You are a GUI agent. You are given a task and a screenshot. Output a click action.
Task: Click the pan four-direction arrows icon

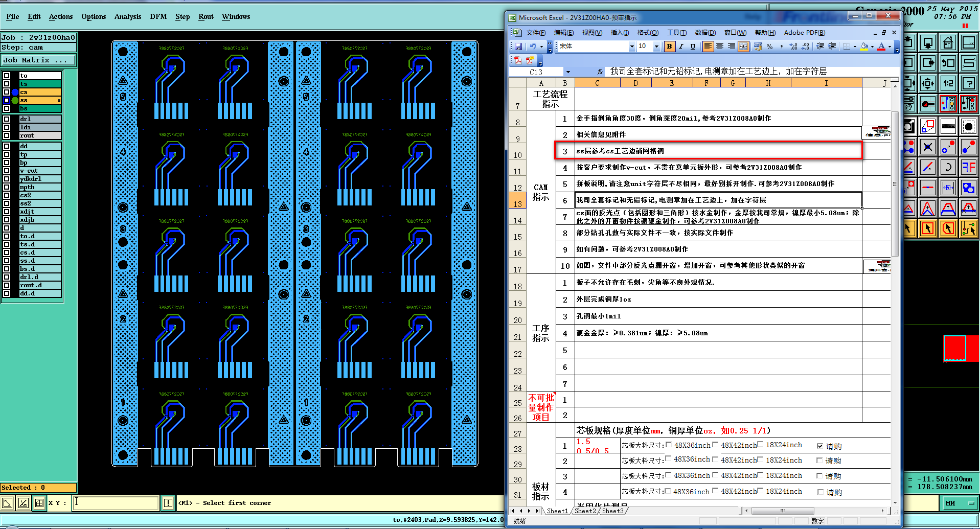(x=928, y=83)
